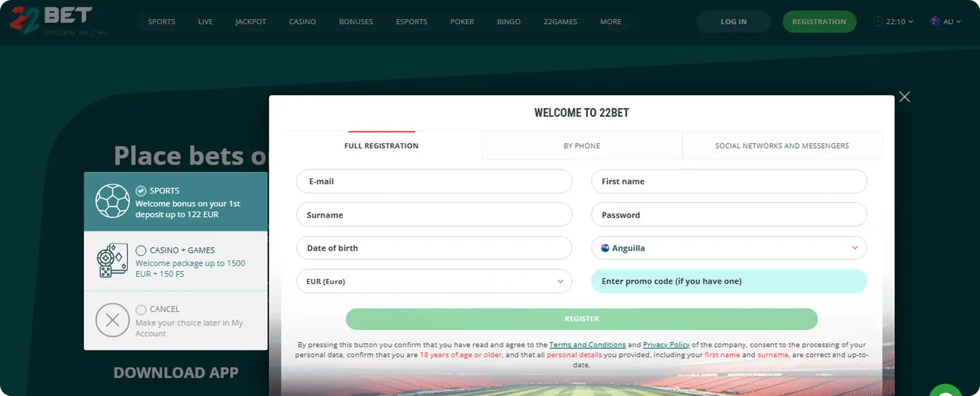This screenshot has height=396, width=980.
Task: Select the CASINO + GAMES bonus radio option
Action: tap(141, 250)
